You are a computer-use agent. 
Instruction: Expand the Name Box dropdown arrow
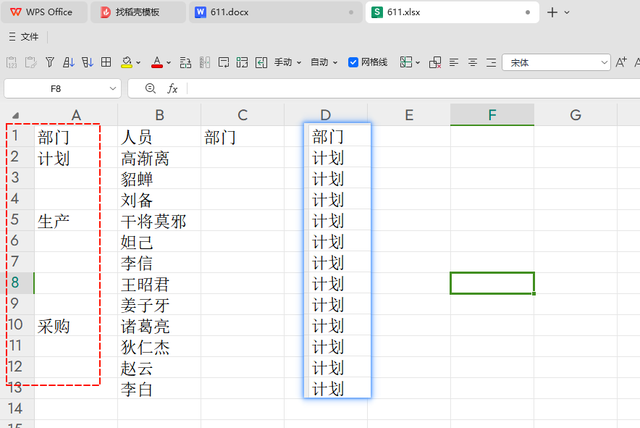coord(113,89)
